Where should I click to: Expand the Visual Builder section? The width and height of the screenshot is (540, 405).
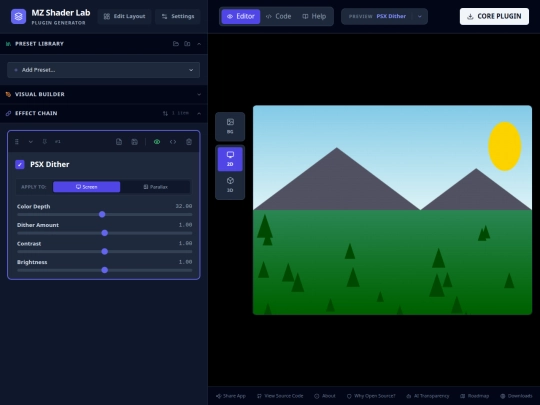(x=199, y=94)
